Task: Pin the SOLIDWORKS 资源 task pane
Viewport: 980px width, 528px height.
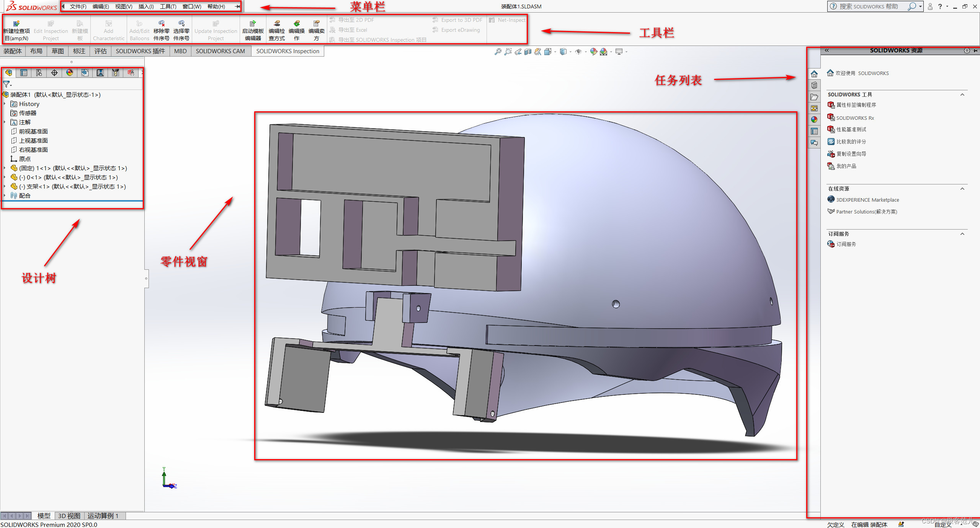Action: [x=975, y=51]
